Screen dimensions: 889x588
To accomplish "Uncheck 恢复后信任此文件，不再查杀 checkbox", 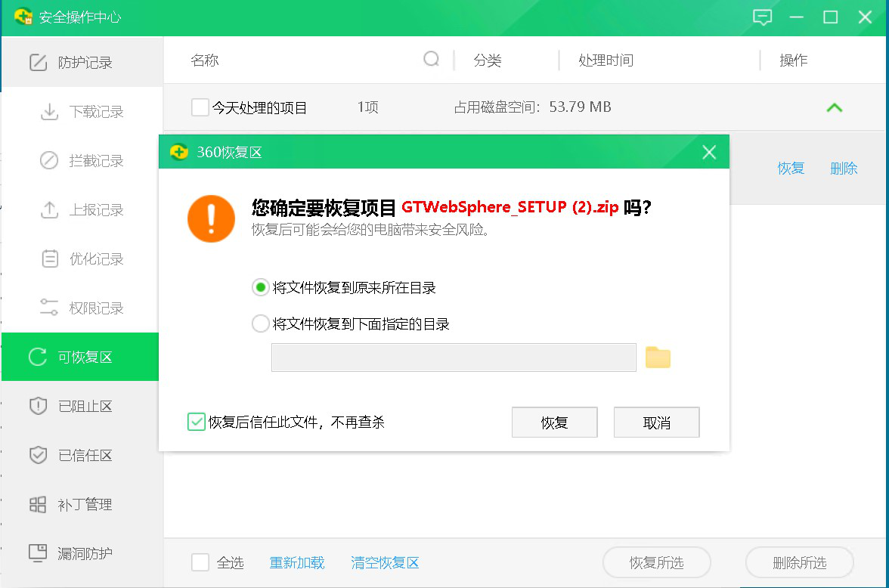I will [197, 422].
